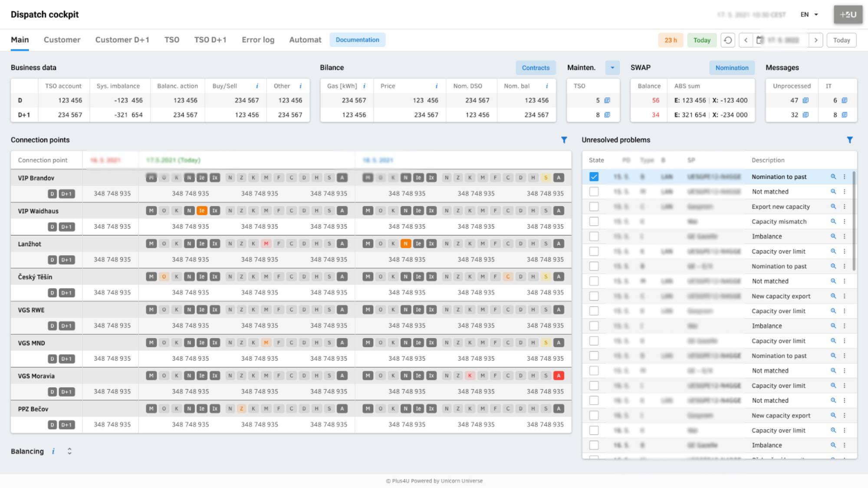
Task: Click the Documentation button
Action: [358, 40]
